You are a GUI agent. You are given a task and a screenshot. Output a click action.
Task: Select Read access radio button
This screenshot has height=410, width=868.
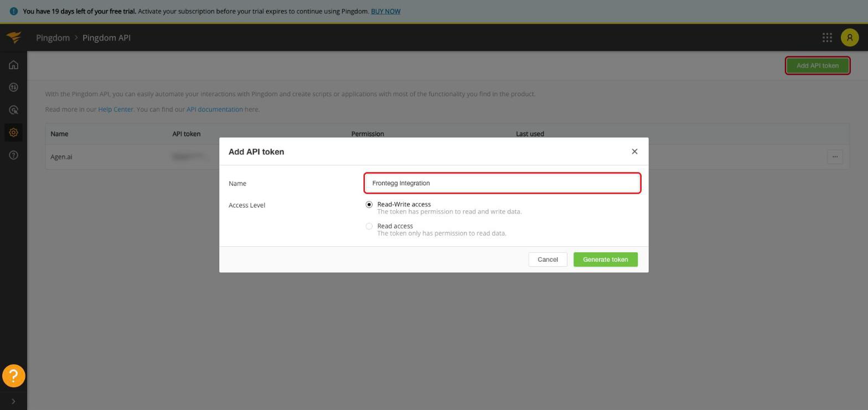369,226
